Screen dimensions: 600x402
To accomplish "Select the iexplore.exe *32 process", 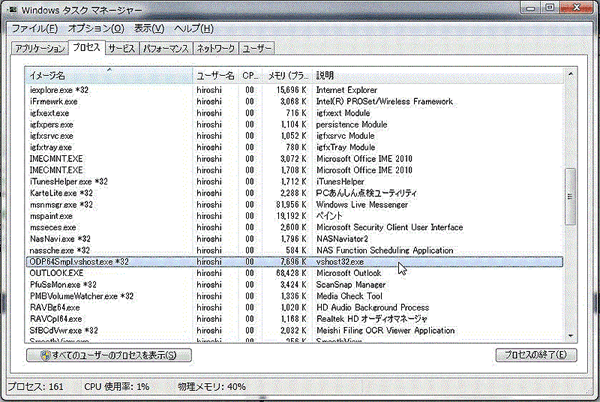I will tap(294, 90).
